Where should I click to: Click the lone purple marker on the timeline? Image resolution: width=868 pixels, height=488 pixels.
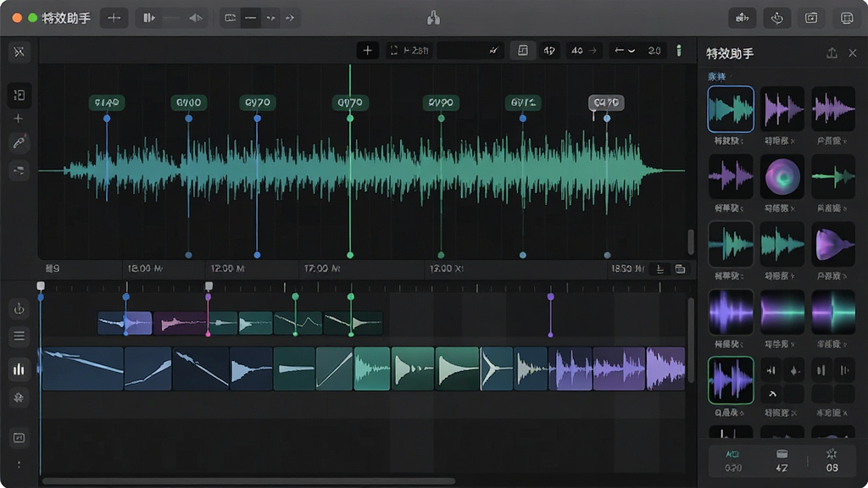click(550, 315)
